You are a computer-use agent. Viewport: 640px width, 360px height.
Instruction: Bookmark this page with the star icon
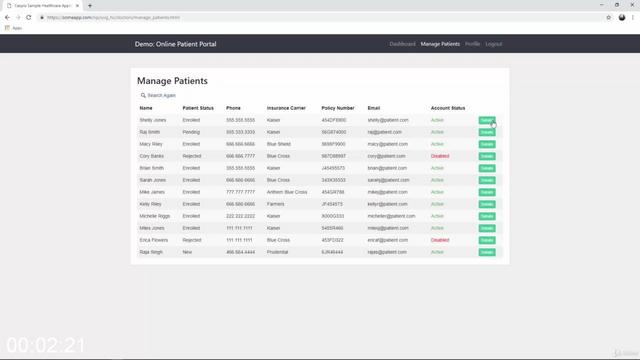[609, 18]
